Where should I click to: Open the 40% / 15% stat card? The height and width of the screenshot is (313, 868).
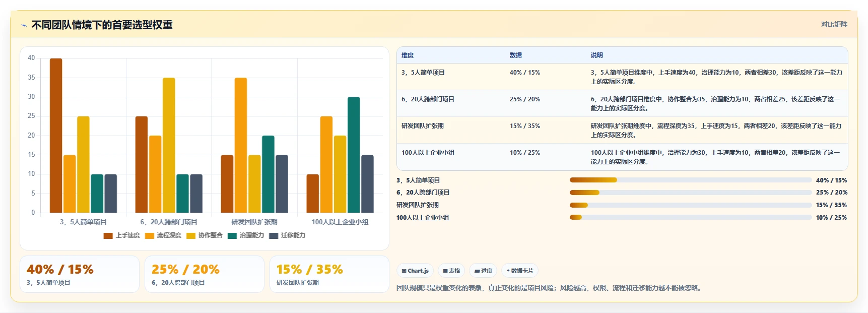[80, 274]
